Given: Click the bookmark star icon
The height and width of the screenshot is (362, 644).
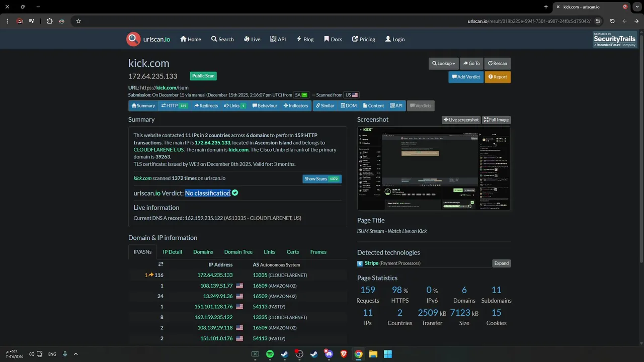Looking at the screenshot, I should point(78,21).
